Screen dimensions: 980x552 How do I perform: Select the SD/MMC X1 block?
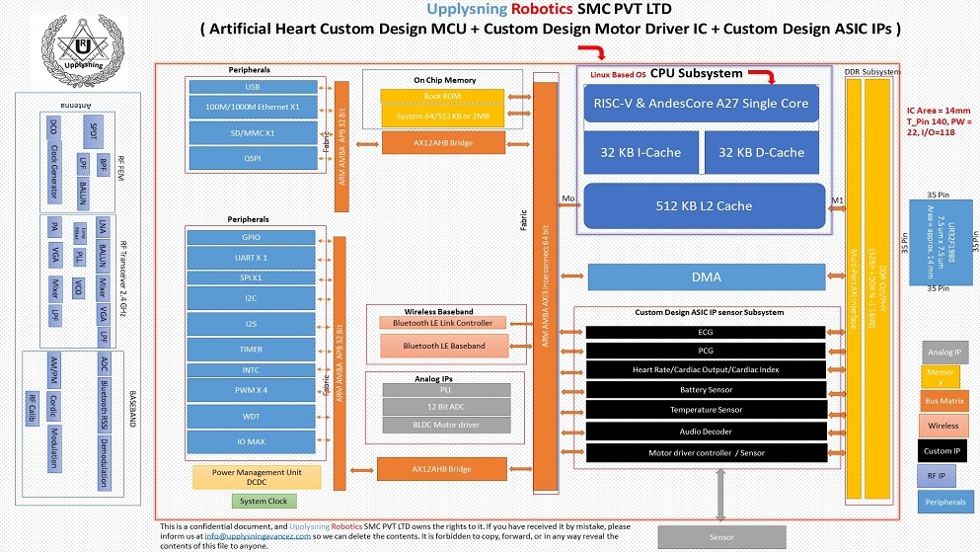pyautogui.click(x=253, y=133)
